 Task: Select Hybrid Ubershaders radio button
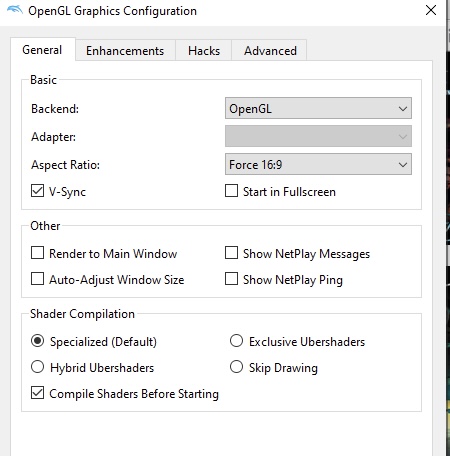pos(37,367)
